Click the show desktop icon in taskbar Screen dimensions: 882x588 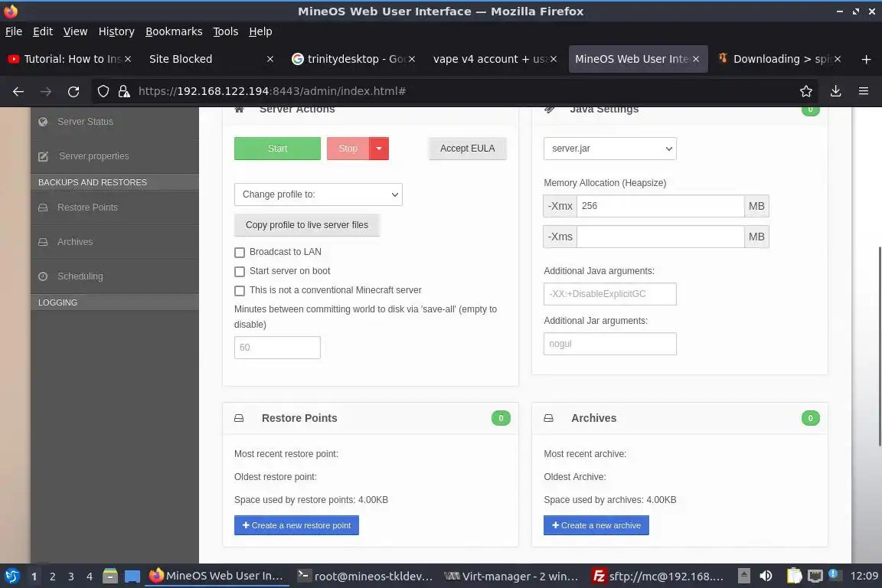coord(132,577)
